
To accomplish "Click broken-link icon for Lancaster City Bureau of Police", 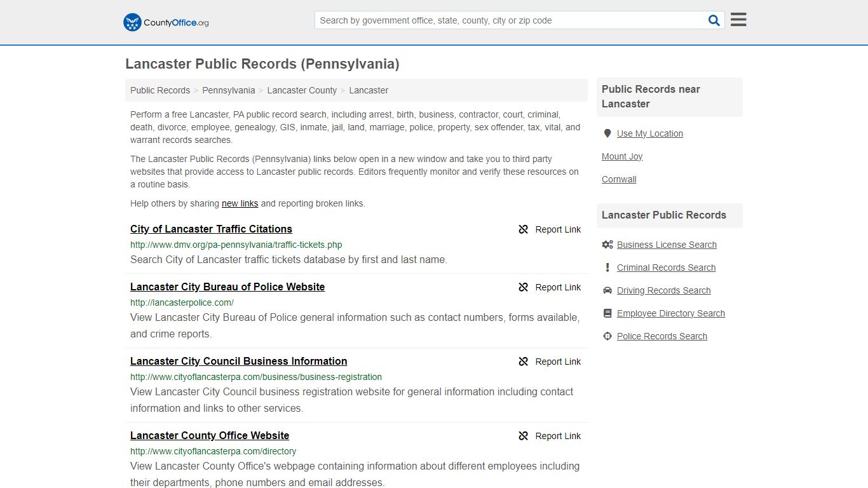I will point(524,287).
